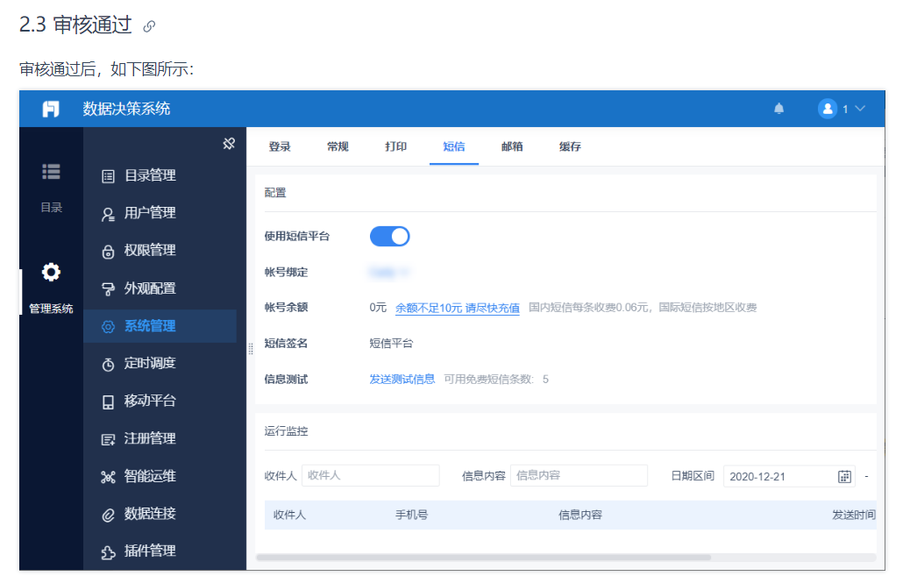Viewport: 924px width, 583px height.
Task: Click the anchor link icon beside heading
Action: pos(149,26)
